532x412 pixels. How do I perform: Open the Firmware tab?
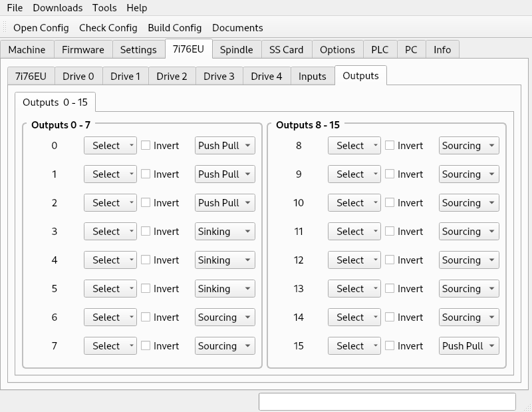83,50
